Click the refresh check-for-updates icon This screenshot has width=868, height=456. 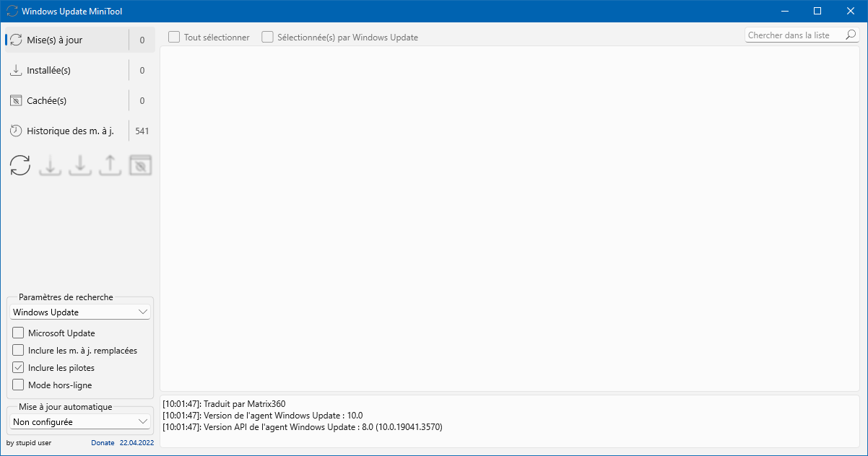pyautogui.click(x=20, y=165)
